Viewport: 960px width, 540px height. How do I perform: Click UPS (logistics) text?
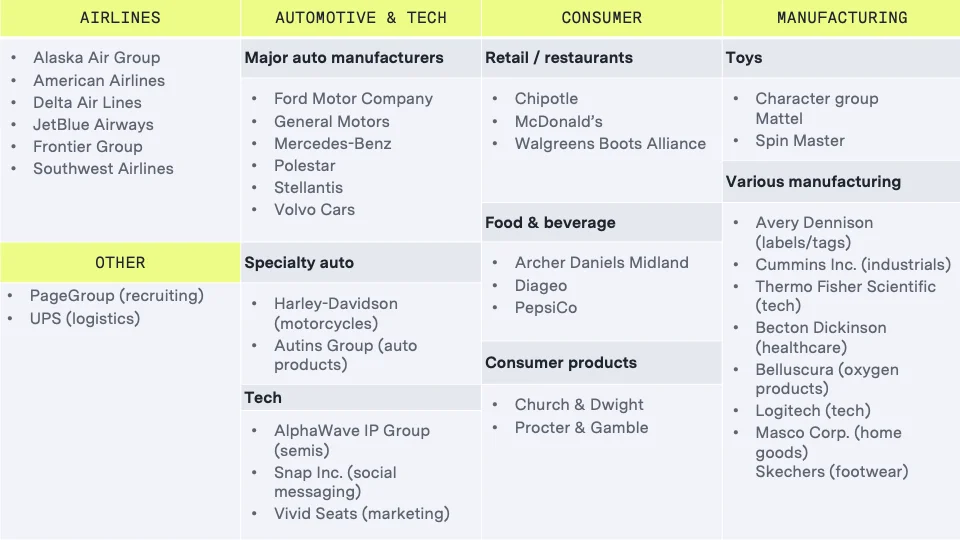pos(85,319)
